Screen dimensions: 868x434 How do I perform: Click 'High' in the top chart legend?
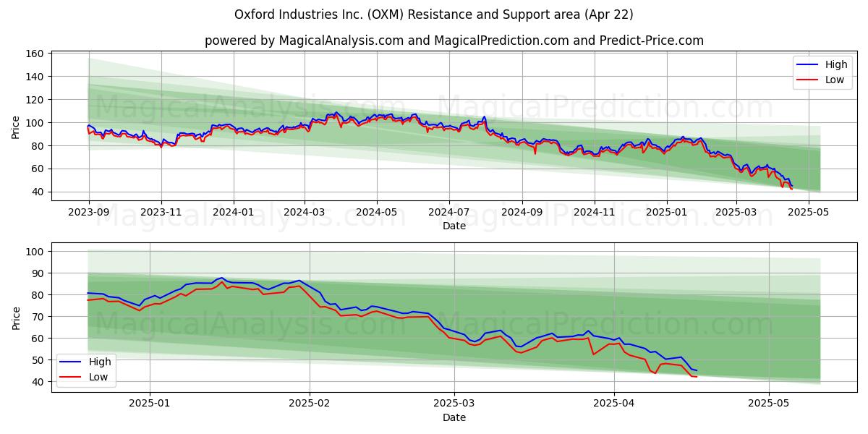coord(836,64)
